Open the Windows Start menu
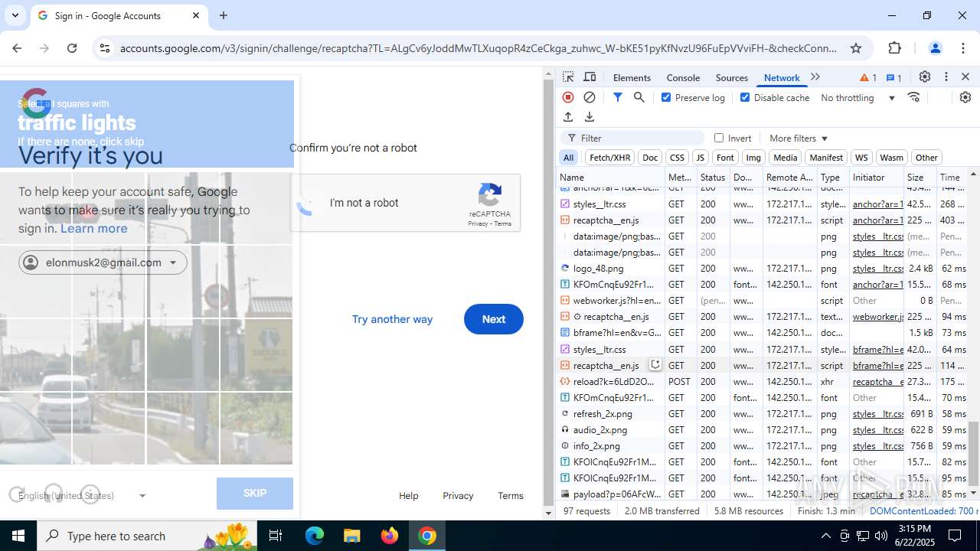Image resolution: width=980 pixels, height=551 pixels. pyautogui.click(x=18, y=536)
